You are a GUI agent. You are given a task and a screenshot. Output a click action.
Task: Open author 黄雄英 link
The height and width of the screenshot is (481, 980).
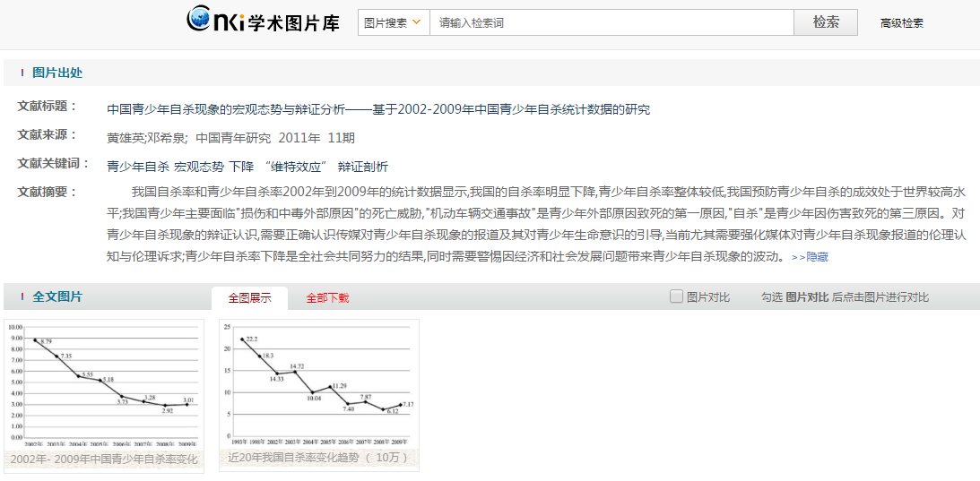(x=125, y=138)
